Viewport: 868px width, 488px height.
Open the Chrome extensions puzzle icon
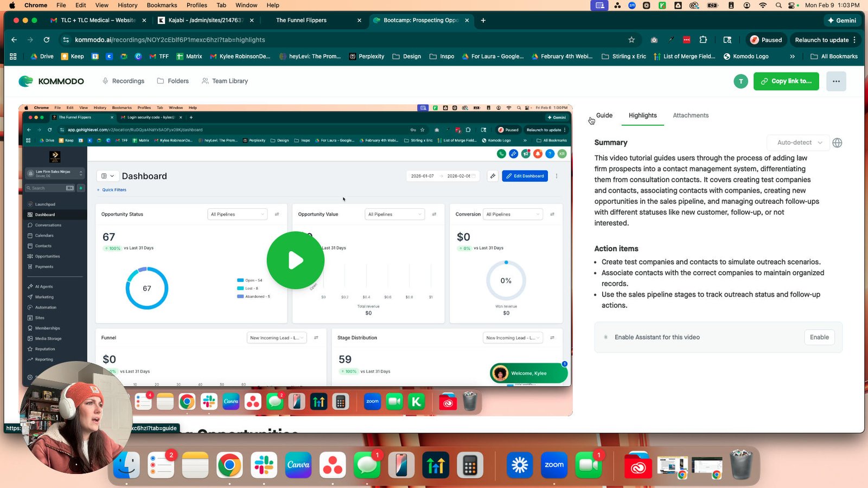[703, 40]
